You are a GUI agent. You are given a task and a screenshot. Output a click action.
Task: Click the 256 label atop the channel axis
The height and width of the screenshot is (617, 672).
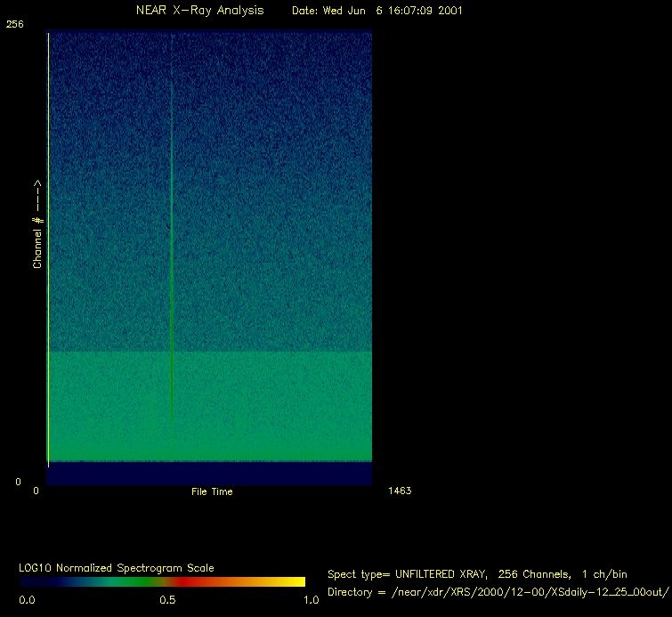tap(14, 25)
